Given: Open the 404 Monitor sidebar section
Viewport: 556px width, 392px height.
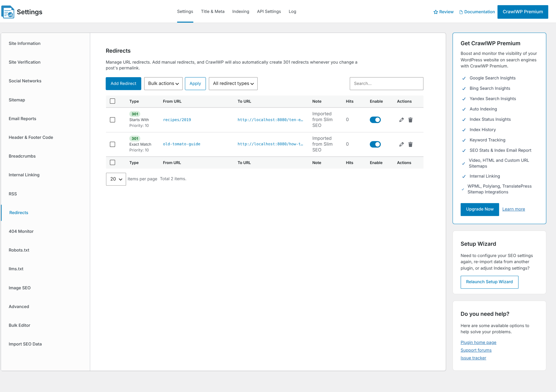Looking at the screenshot, I should 21,231.
